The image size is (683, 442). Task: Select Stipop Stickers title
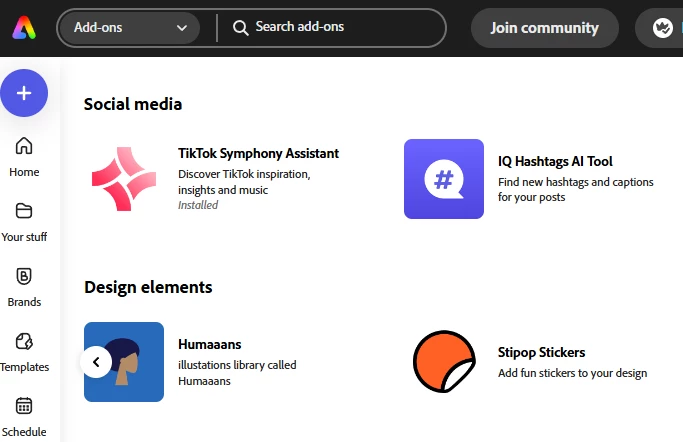pyautogui.click(x=541, y=352)
